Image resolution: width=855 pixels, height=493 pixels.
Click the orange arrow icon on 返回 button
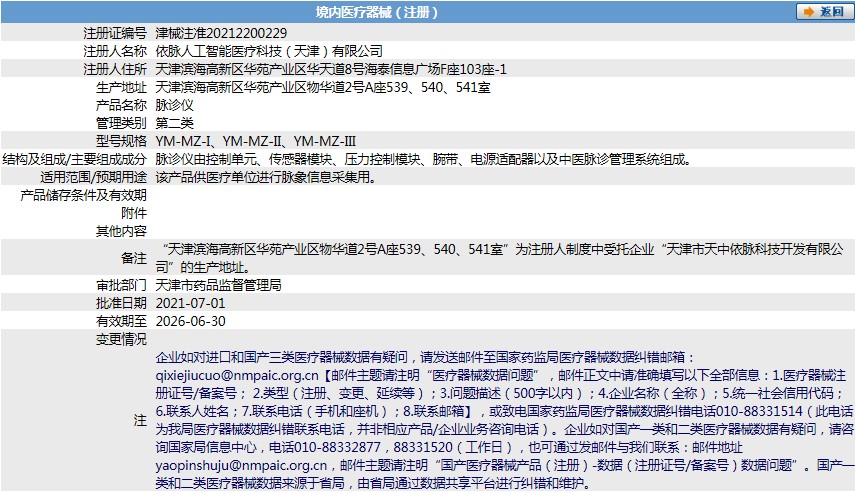809,11
